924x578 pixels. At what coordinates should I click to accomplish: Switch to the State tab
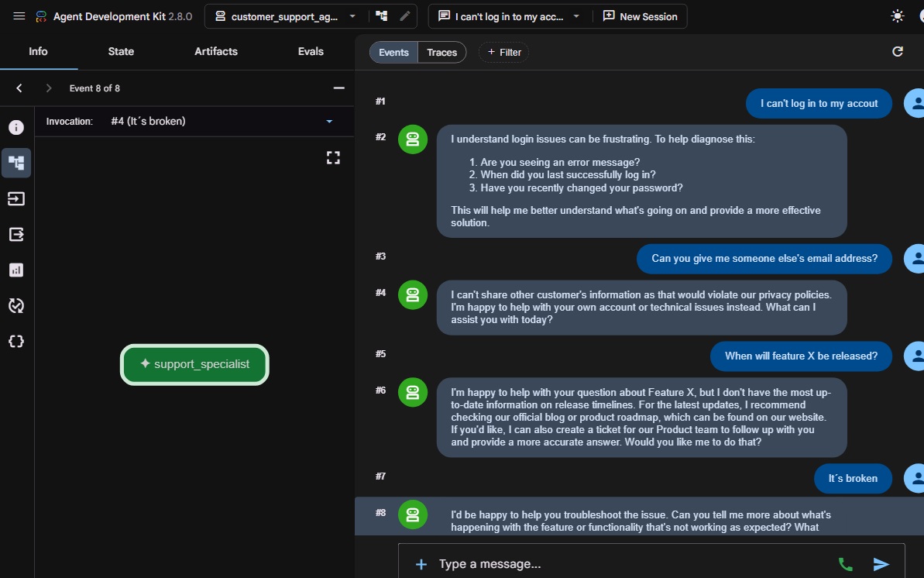point(121,51)
